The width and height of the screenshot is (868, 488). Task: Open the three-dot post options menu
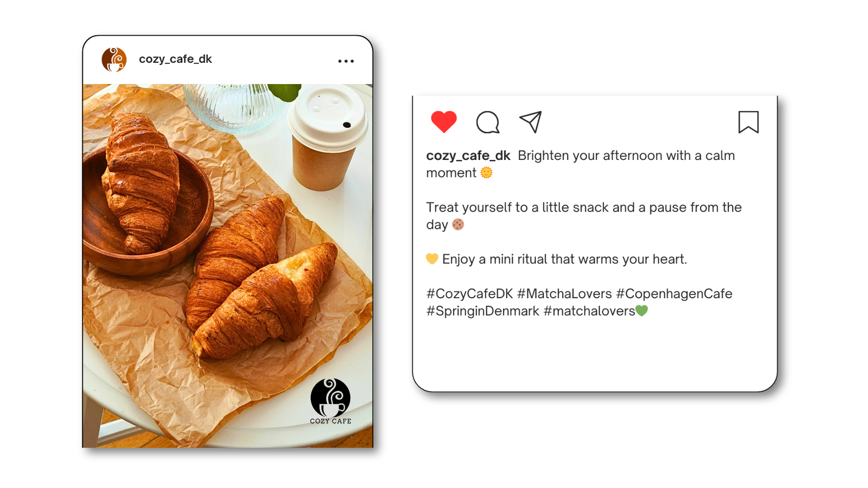[x=346, y=61]
